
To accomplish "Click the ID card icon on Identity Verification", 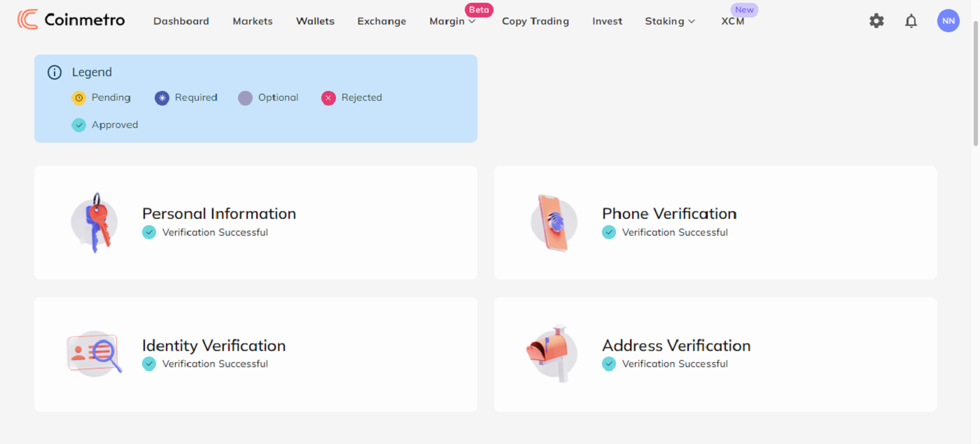I will (x=94, y=354).
